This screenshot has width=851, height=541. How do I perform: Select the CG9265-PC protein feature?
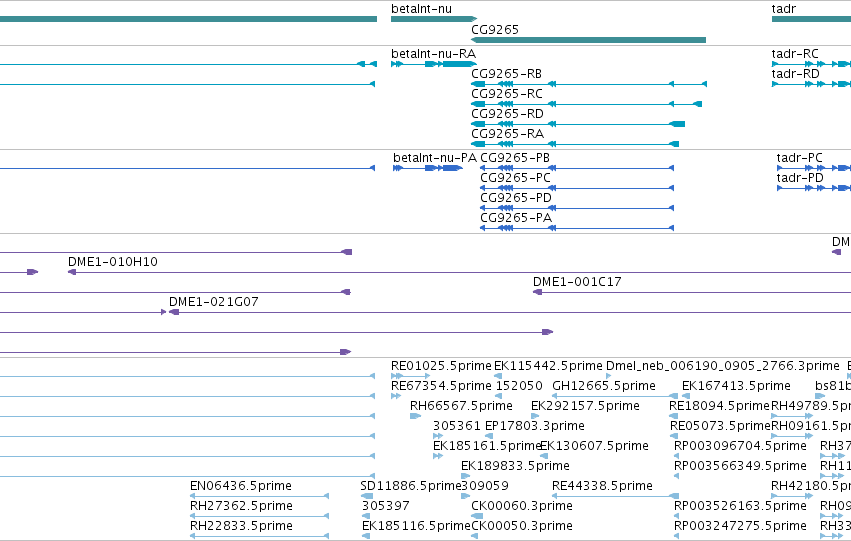[577, 188]
